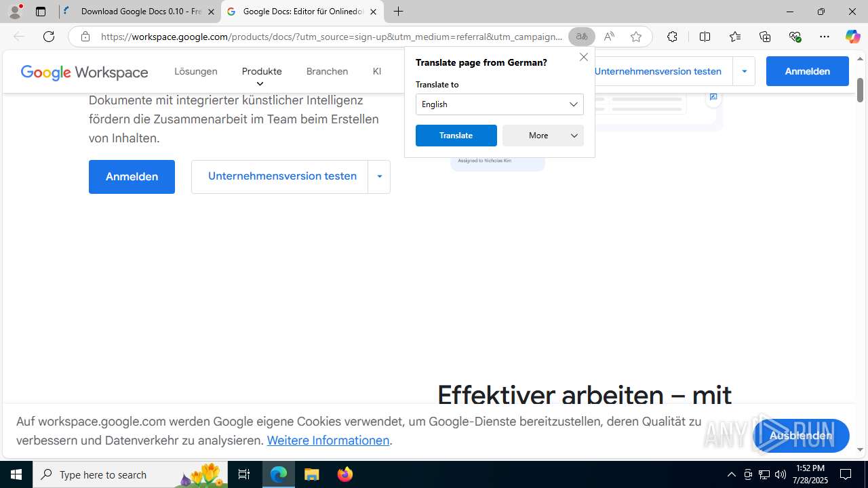Open the notification center icon

point(846,474)
